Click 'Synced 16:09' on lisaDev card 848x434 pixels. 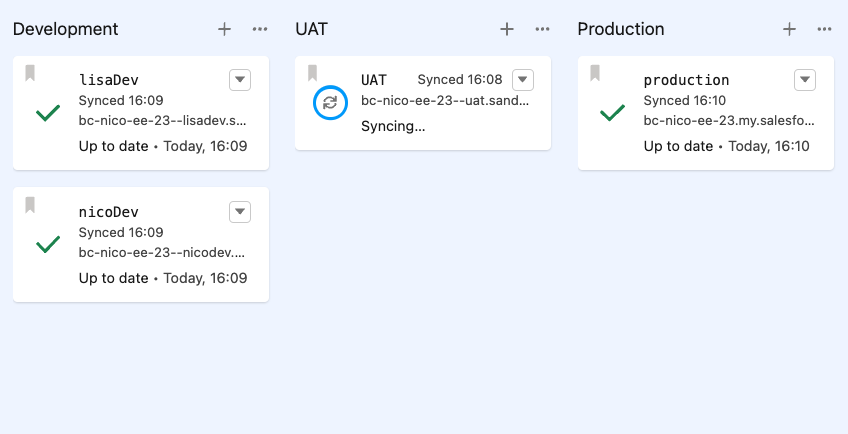[x=121, y=101]
